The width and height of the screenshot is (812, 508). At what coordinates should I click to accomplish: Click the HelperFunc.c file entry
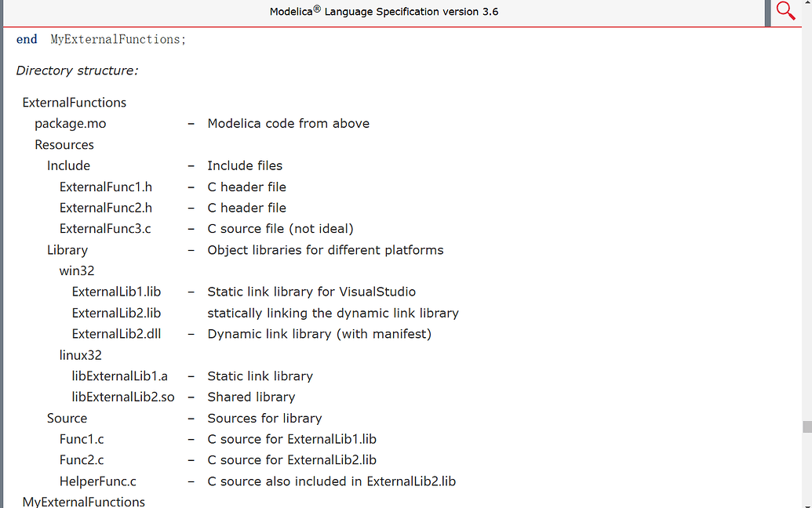click(x=98, y=481)
